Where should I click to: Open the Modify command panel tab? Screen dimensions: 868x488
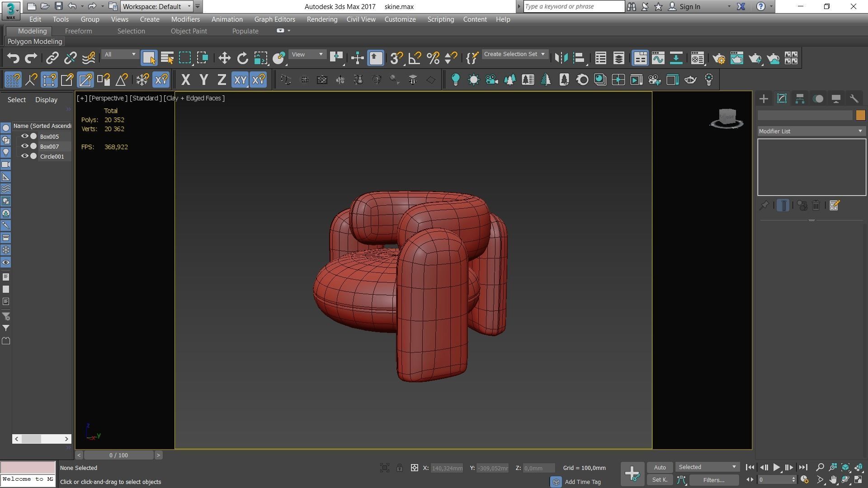[782, 99]
